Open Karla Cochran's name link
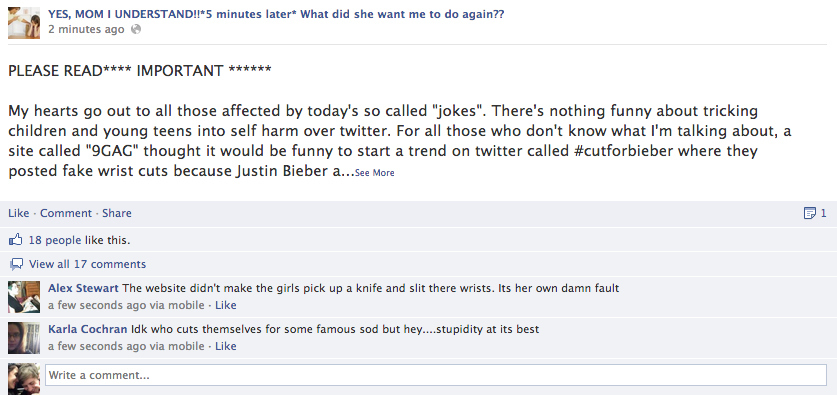Image resolution: width=837 pixels, height=395 pixels. click(88, 329)
